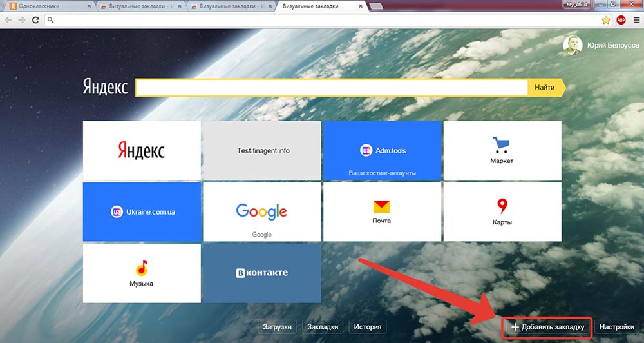Open the Adm.tools bookmark tile
This screenshot has height=343, width=644.
383,150
